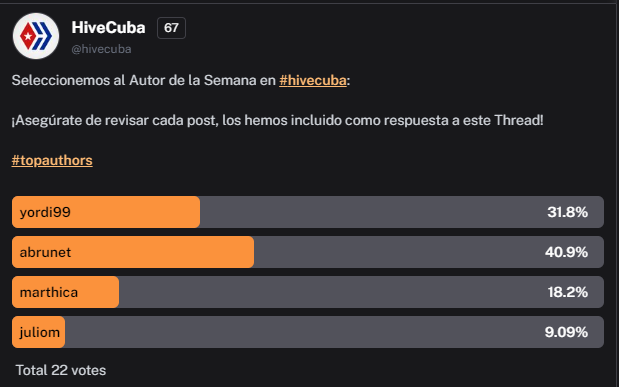Click the 9.09% result percentage

566,332
